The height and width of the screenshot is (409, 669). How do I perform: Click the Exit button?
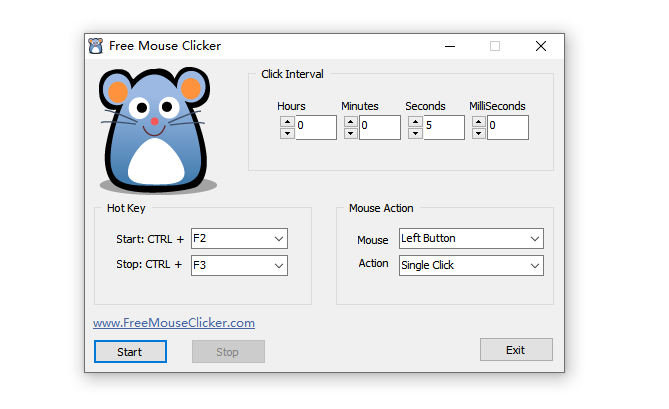click(516, 350)
